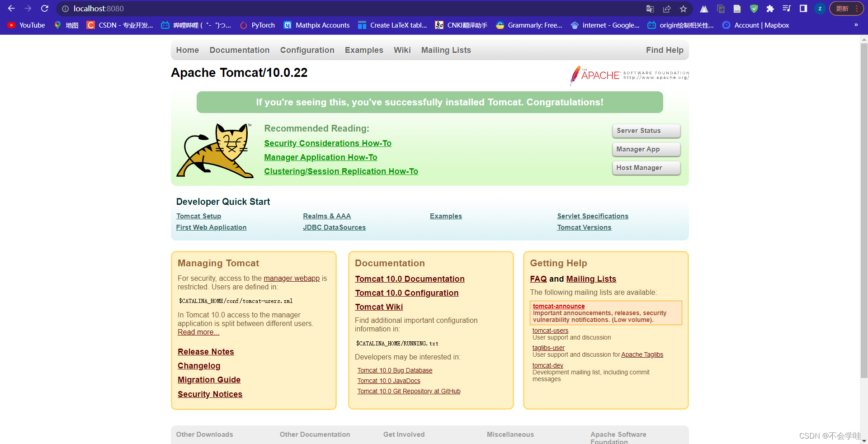
Task: Open the Tomcat Setup link
Action: pyautogui.click(x=199, y=216)
